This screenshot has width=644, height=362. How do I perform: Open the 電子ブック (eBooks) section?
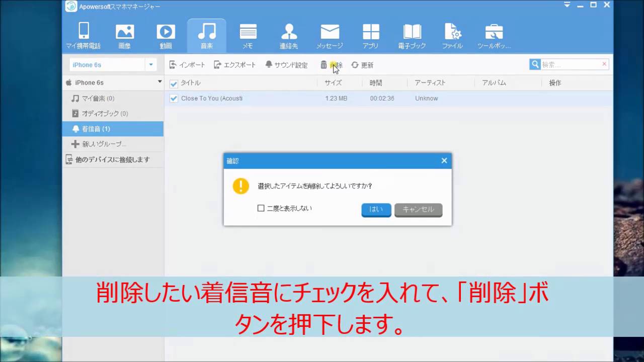(412, 36)
